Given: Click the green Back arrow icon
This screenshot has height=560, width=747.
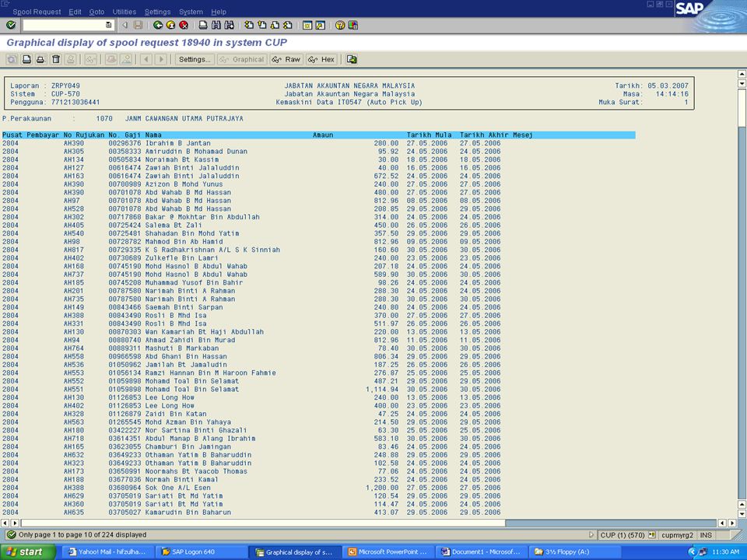Looking at the screenshot, I should point(158,25).
